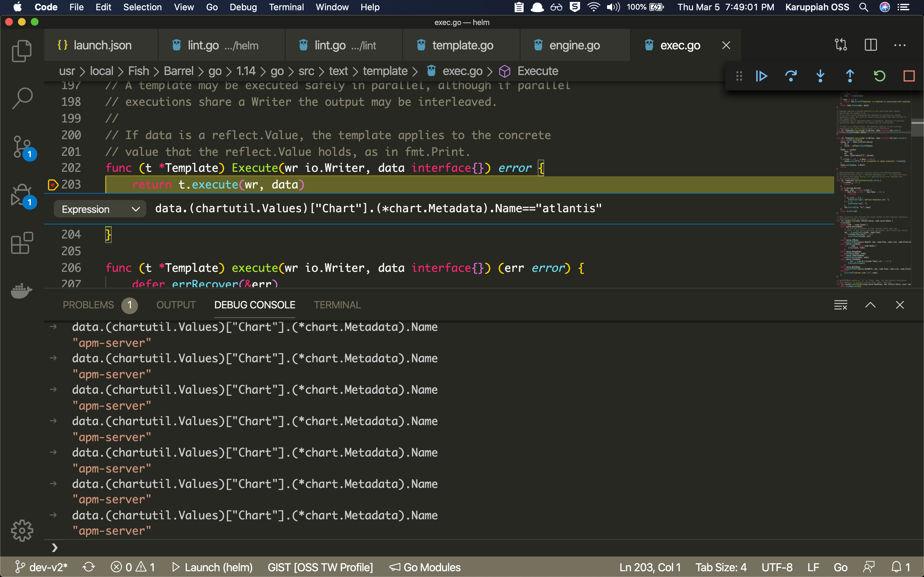Click the badge on Source Control icon

pyautogui.click(x=30, y=154)
